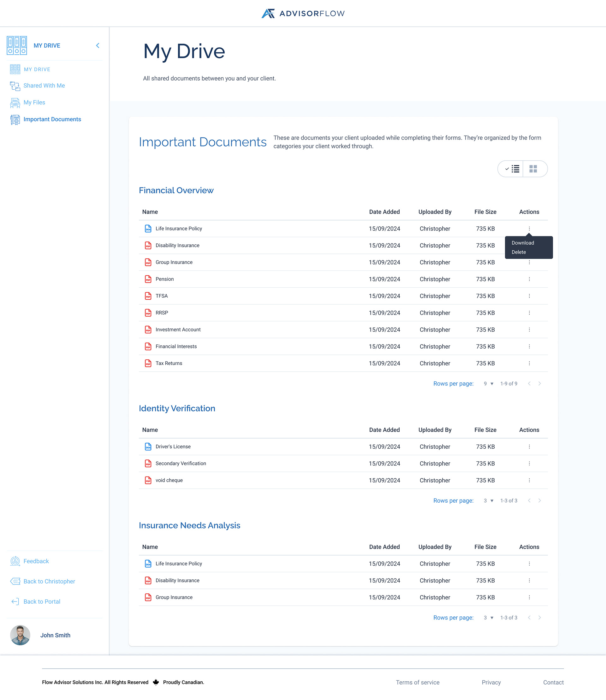Open rows per page dropdown under Financial Overview

[x=488, y=383]
